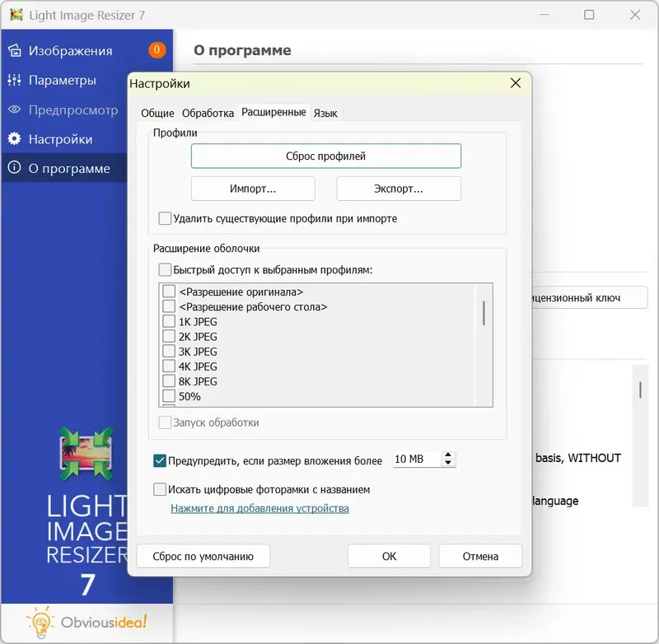
Task: Click the Сброс профилей button
Action: coord(325,156)
